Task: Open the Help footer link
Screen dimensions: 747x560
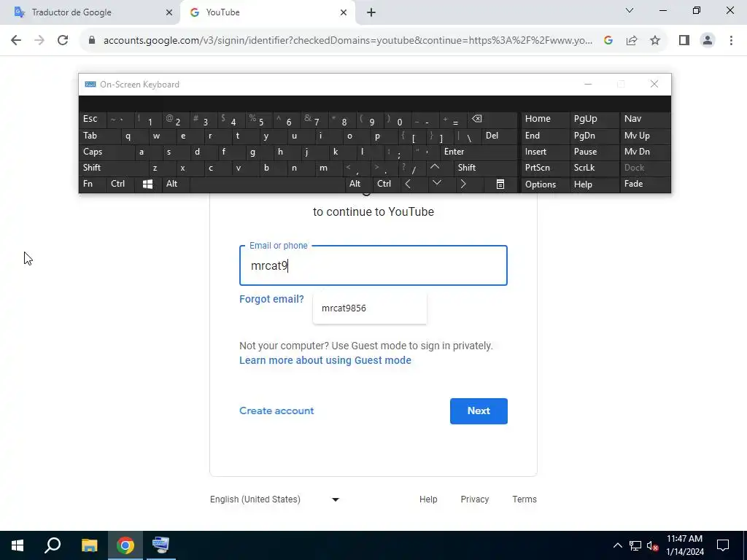Action: click(428, 499)
